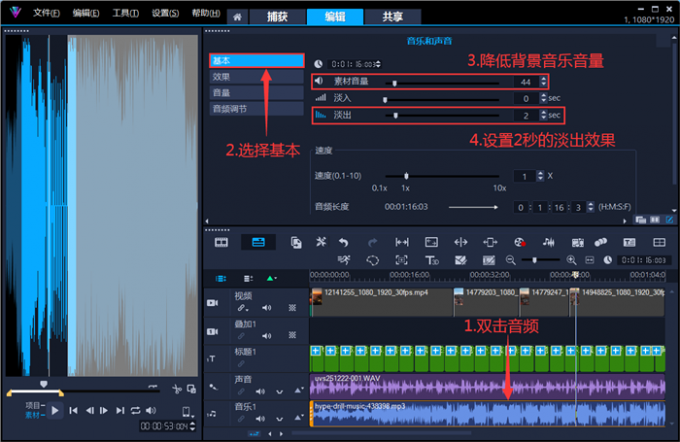The image size is (680, 442).
Task: Zoom in the timeline
Action: coord(572,260)
